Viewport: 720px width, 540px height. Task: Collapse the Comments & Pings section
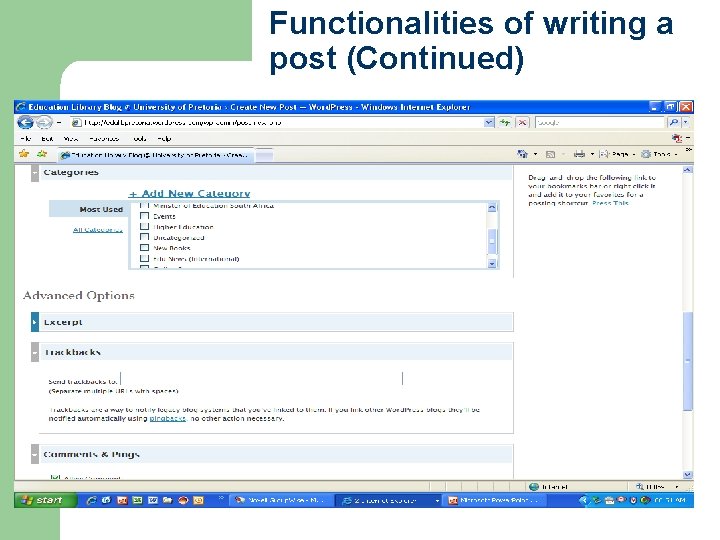point(35,454)
